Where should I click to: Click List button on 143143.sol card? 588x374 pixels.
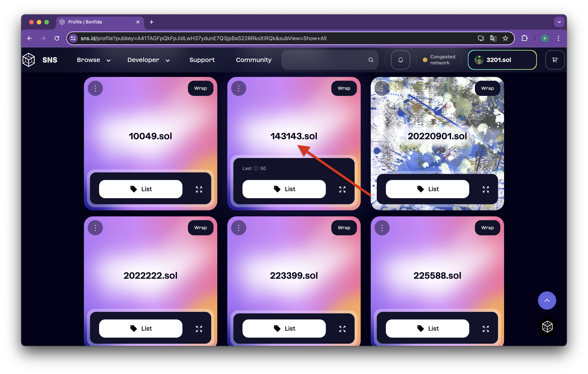click(x=284, y=189)
